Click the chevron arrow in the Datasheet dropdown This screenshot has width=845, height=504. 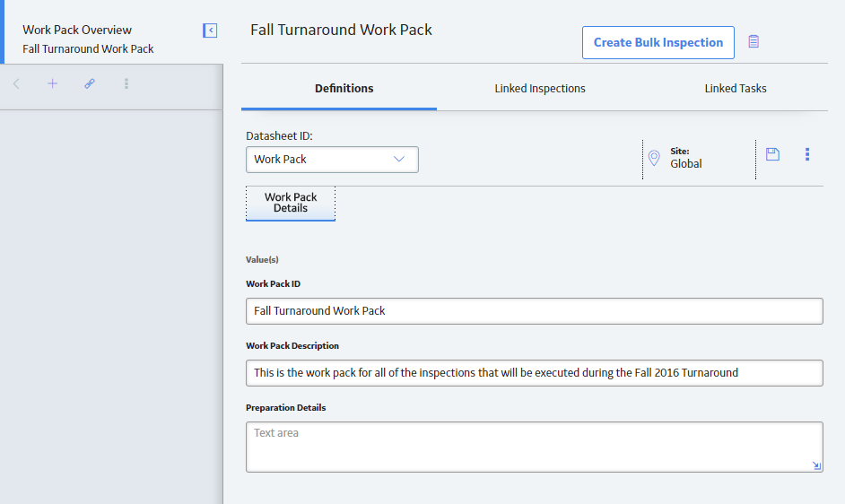(x=399, y=159)
